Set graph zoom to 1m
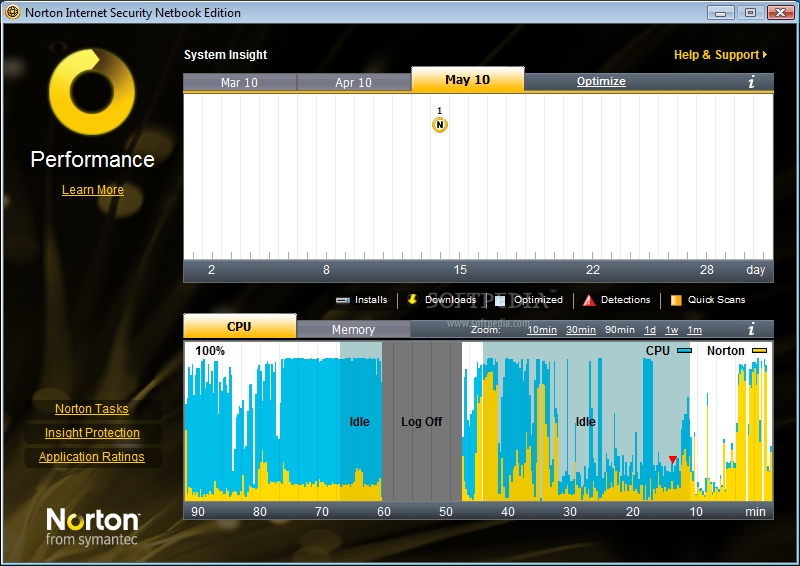 click(694, 330)
